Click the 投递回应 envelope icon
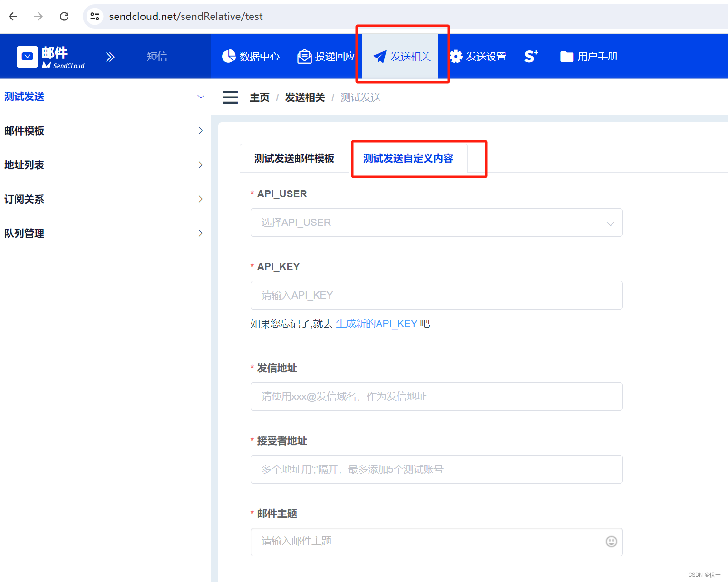The width and height of the screenshot is (728, 582). [x=304, y=56]
